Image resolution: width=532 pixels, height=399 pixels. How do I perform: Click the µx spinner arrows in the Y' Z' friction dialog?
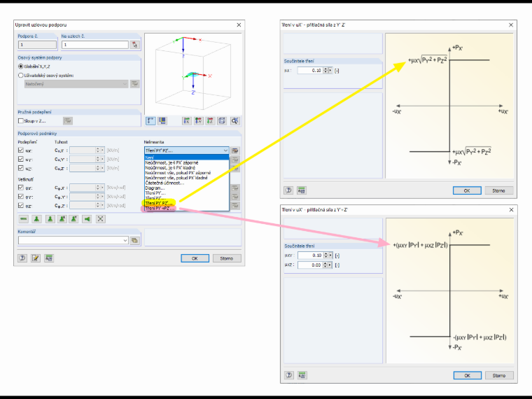(x=325, y=70)
